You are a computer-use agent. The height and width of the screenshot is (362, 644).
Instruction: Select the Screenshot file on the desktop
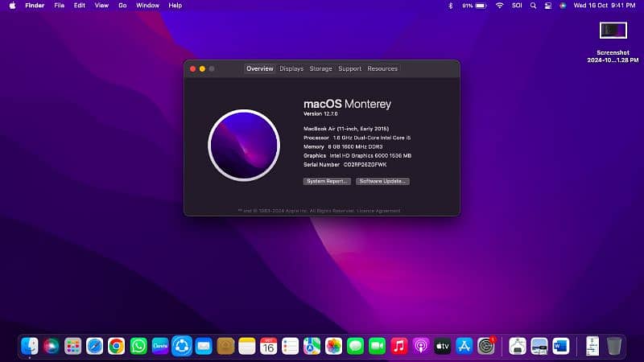coord(613,31)
